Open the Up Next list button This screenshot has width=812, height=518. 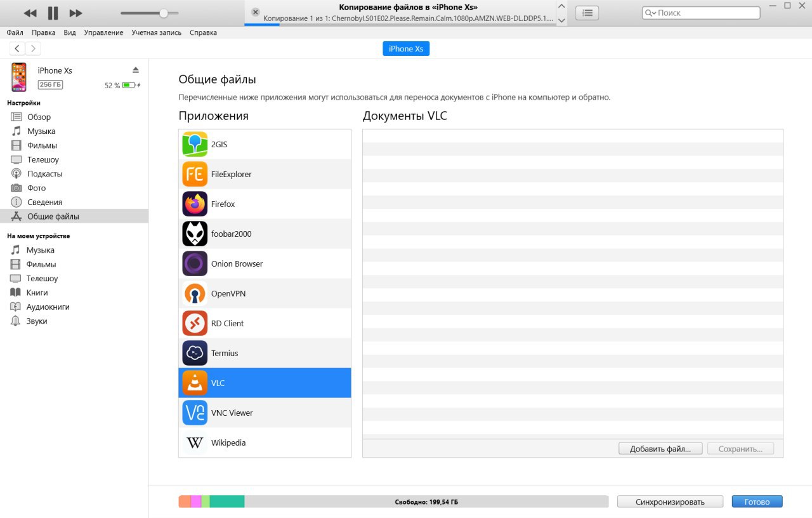coord(587,13)
